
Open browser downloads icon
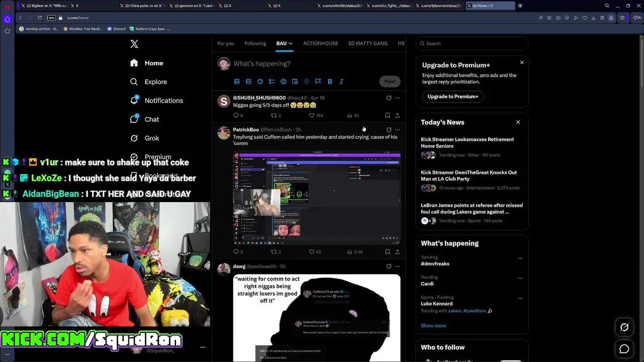593,18
